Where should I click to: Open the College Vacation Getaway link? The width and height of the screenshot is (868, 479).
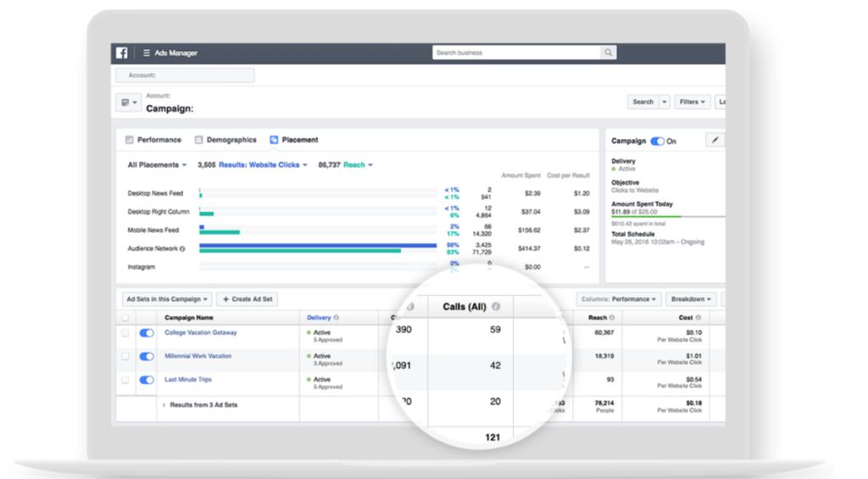[x=200, y=333]
